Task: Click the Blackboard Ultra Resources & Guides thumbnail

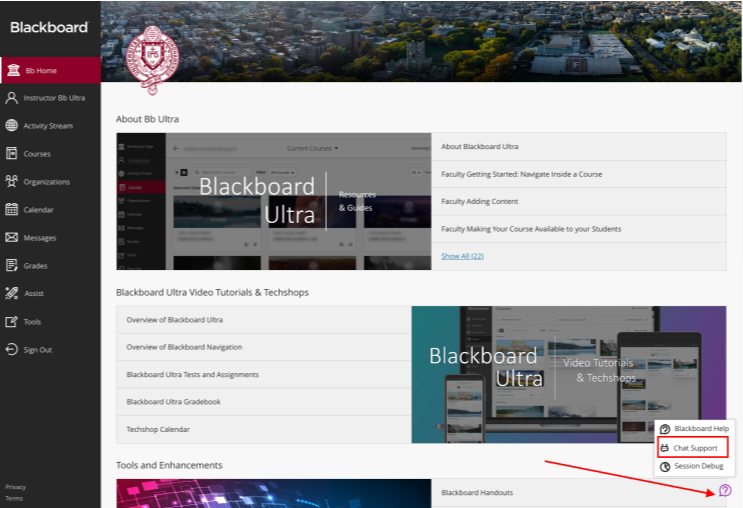Action: [274, 201]
